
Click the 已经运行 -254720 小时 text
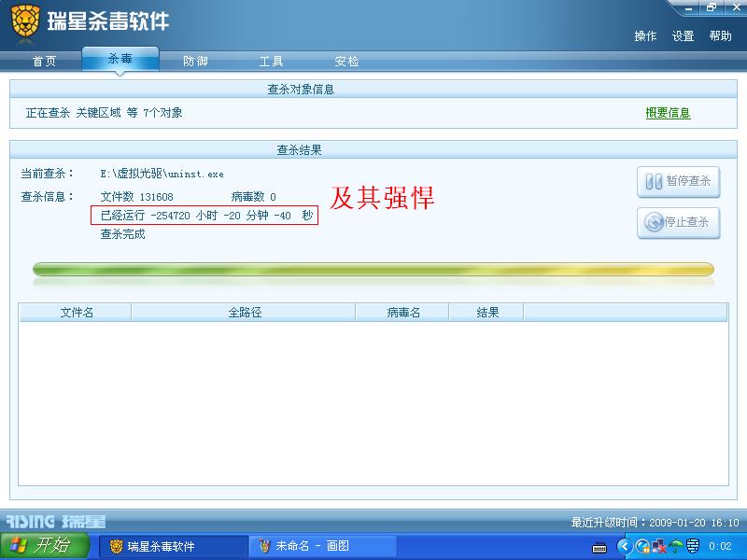[160, 216]
